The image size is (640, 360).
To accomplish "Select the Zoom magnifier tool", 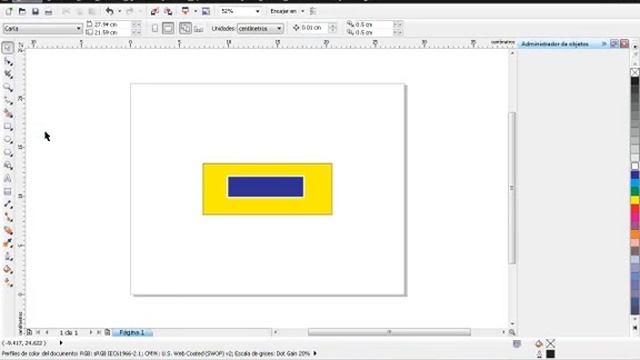I will 8,87.
